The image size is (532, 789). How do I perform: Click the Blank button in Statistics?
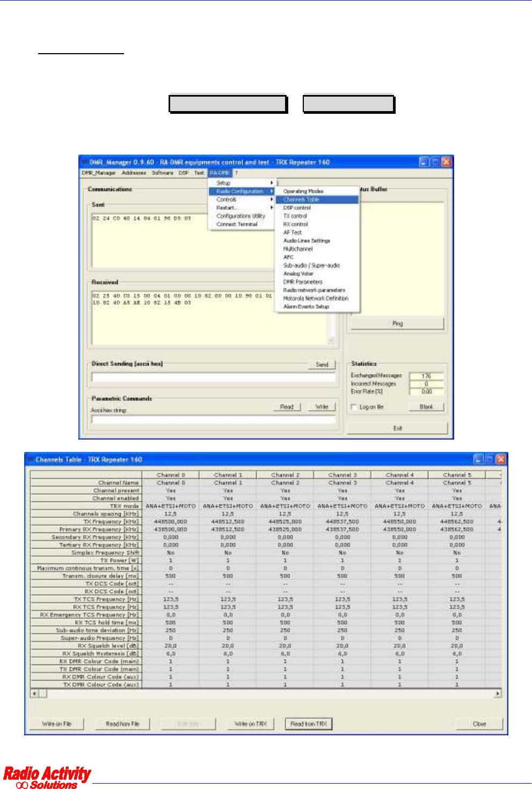426,407
